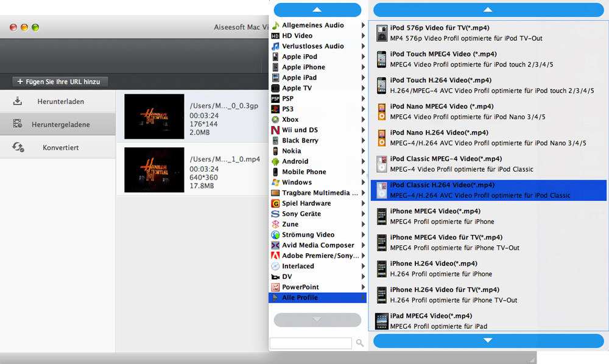Image resolution: width=609 pixels, height=364 pixels.
Task: Choose iPad MPEG4 Video profile
Action: pos(488,321)
